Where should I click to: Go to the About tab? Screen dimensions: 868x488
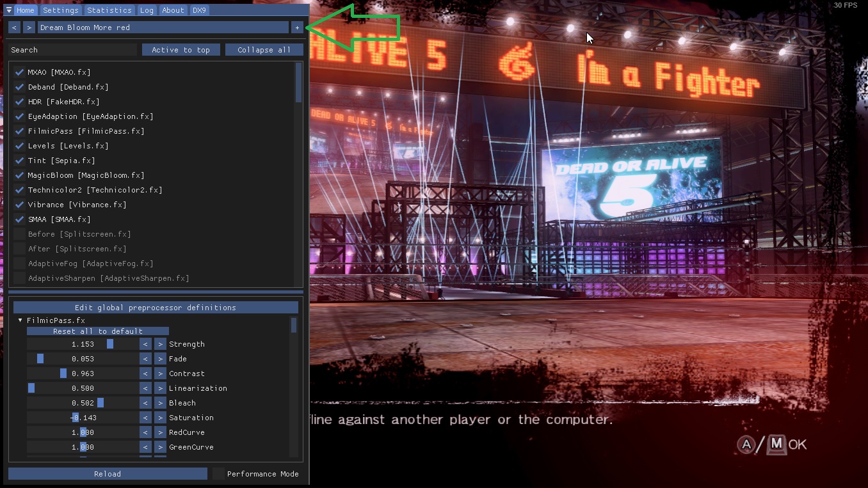(x=173, y=10)
